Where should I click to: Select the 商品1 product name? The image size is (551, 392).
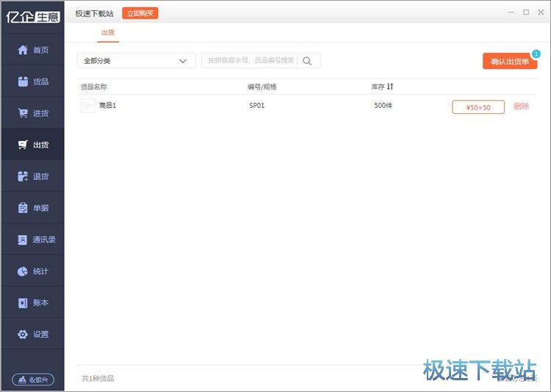[x=107, y=106]
